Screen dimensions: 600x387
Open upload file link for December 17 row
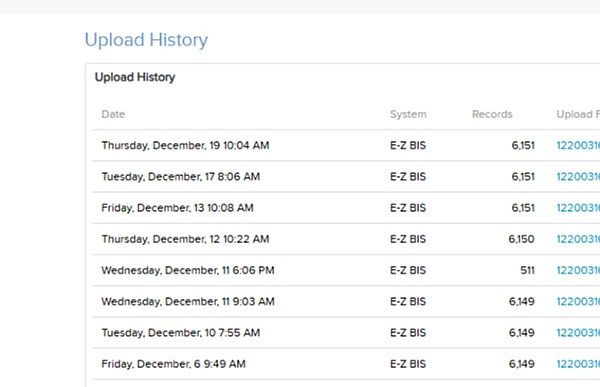pyautogui.click(x=578, y=176)
